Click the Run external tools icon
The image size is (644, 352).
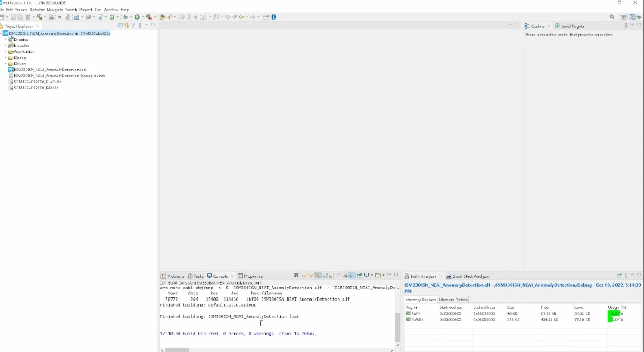[x=148, y=17]
